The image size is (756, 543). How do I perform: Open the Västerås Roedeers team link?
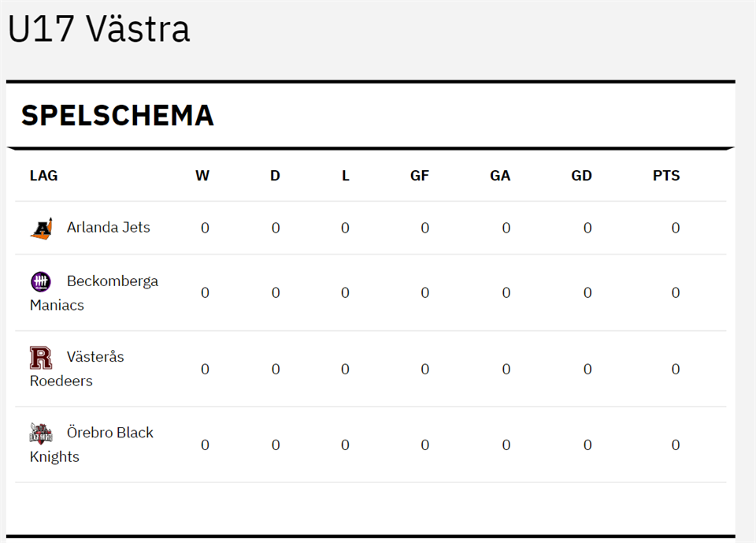click(95, 357)
